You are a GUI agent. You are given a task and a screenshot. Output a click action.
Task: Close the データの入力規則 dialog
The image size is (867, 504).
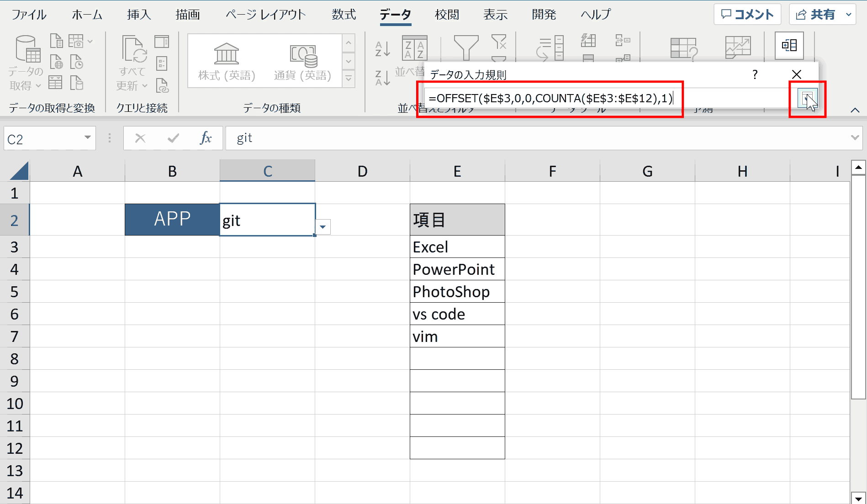pos(797,74)
